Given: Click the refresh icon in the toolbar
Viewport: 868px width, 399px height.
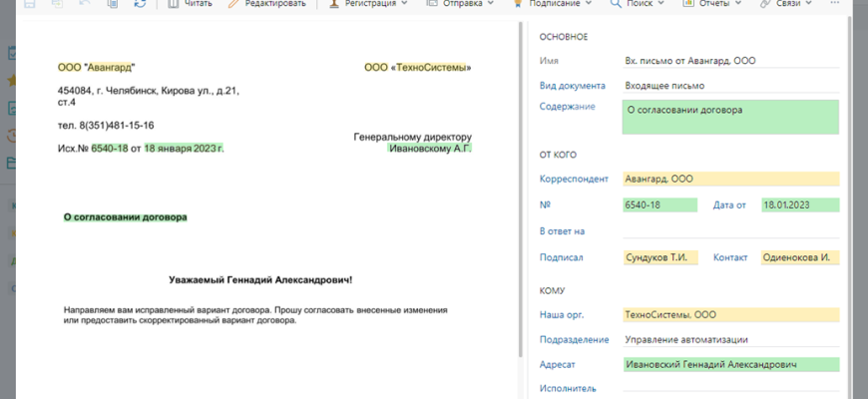Looking at the screenshot, I should click(139, 4).
